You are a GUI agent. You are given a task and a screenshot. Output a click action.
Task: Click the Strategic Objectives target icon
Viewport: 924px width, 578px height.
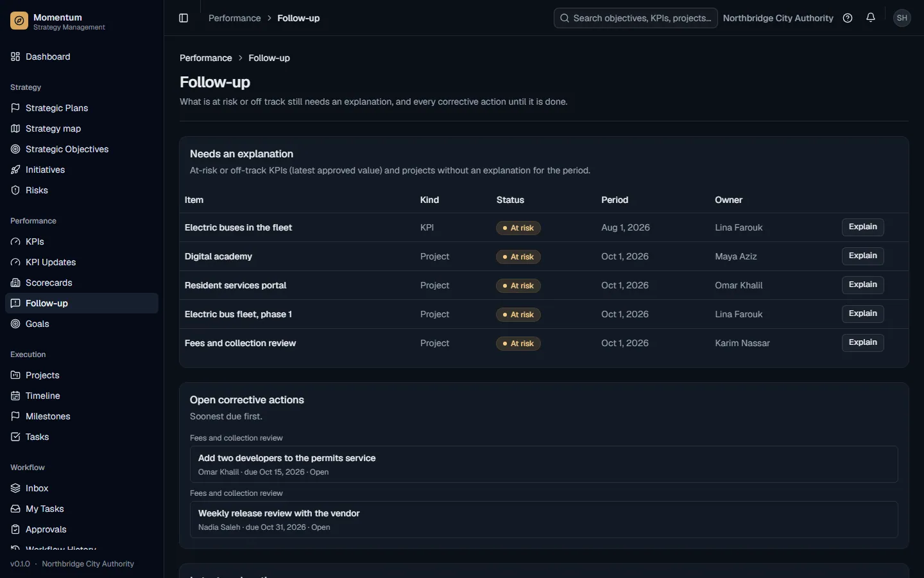coord(15,149)
